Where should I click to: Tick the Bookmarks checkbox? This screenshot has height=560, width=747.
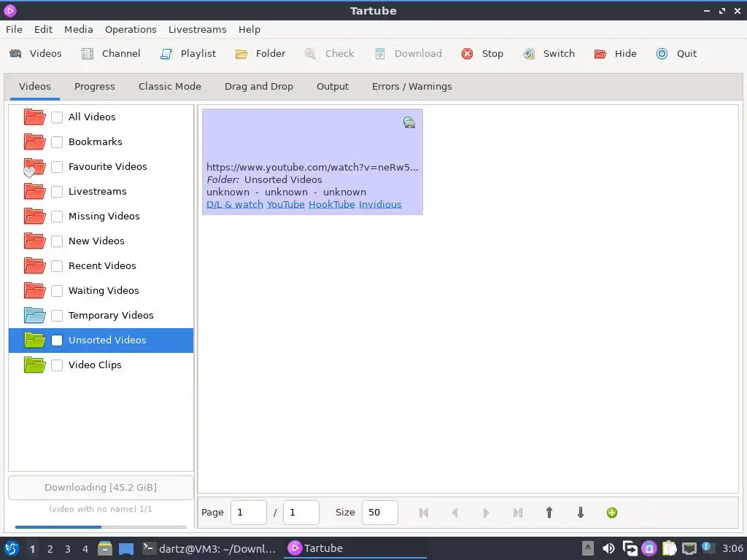57,142
